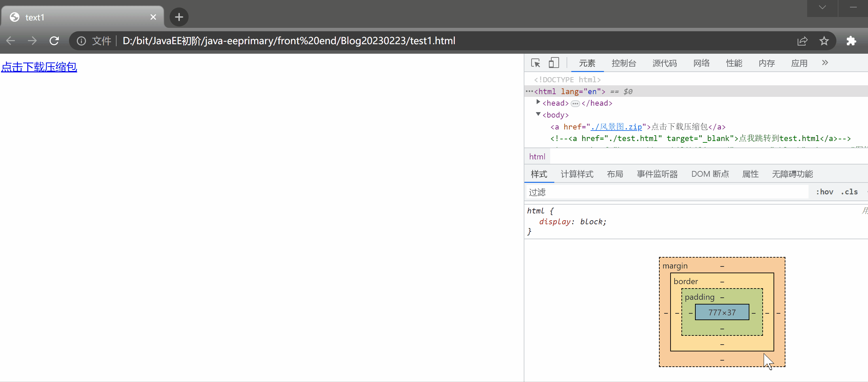The image size is (868, 382).
Task: Follow the ./风景图.zip href link
Action: point(616,127)
